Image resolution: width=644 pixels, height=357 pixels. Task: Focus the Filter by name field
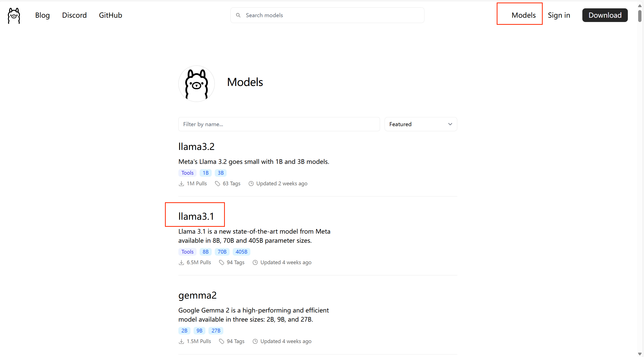(279, 124)
